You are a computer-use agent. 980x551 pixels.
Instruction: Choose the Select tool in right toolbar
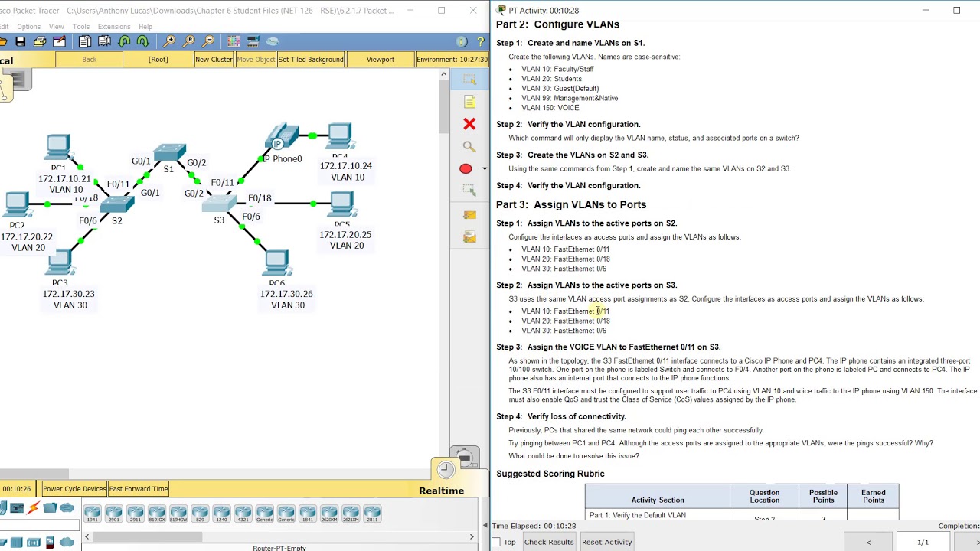[x=469, y=80]
